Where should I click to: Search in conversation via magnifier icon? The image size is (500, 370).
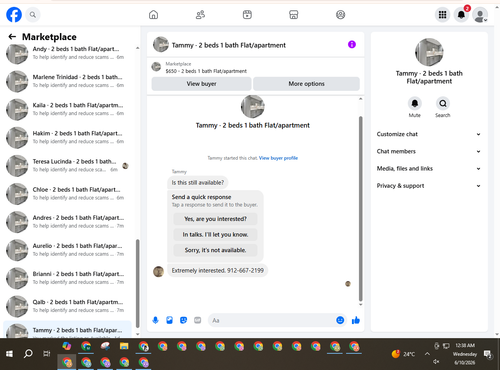[443, 104]
